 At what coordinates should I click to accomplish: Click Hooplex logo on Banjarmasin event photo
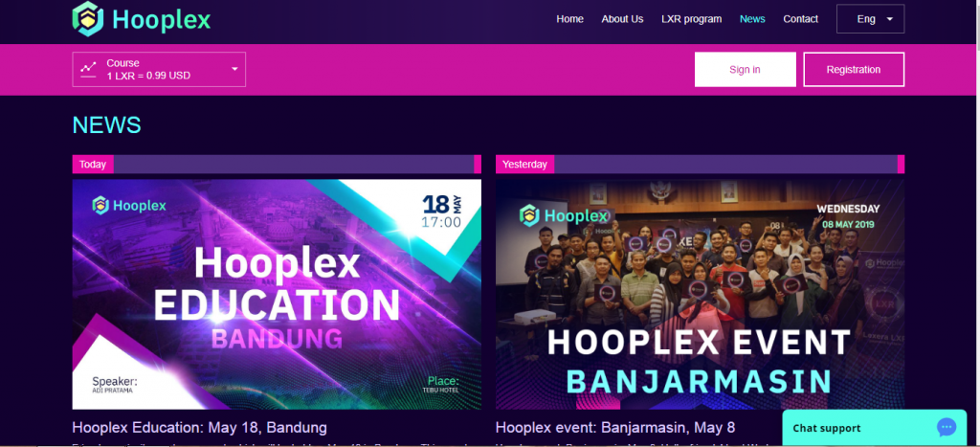[x=564, y=215]
